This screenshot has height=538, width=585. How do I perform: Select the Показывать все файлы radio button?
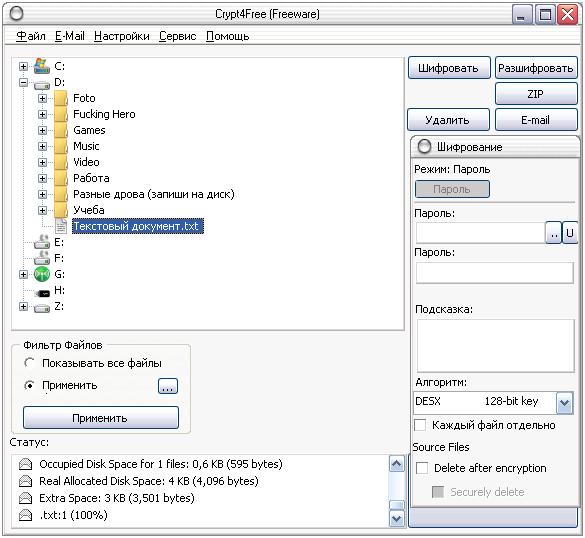click(x=29, y=363)
